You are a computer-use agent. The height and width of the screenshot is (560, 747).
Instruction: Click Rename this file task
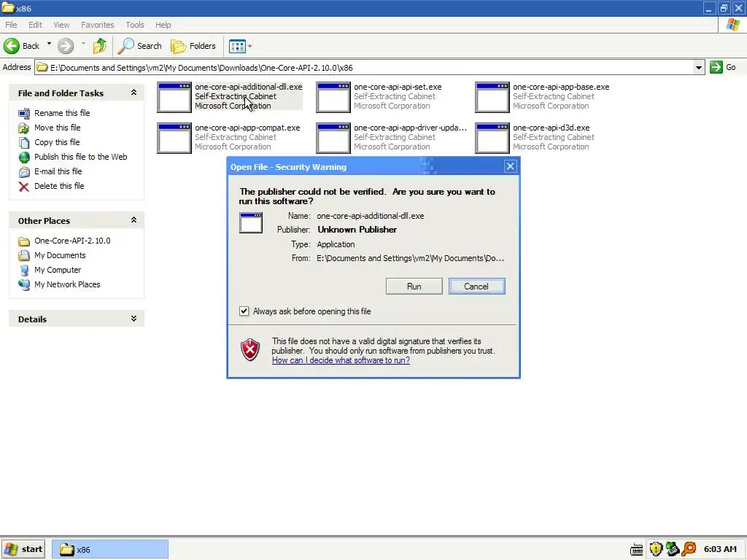click(x=62, y=113)
